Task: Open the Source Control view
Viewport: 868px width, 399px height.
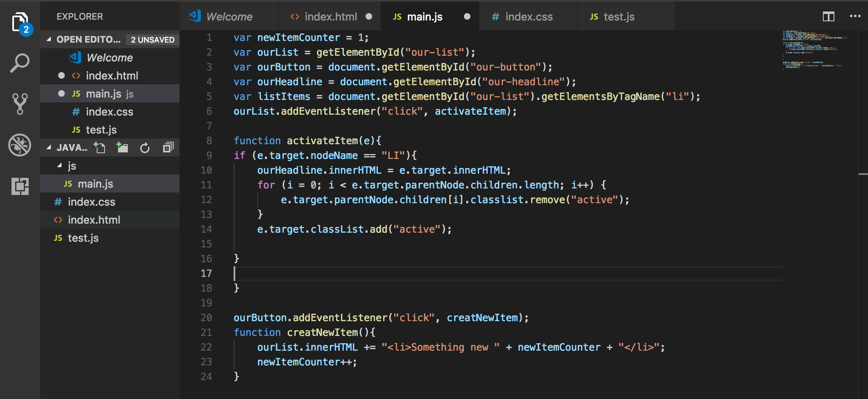Action: pyautogui.click(x=20, y=104)
